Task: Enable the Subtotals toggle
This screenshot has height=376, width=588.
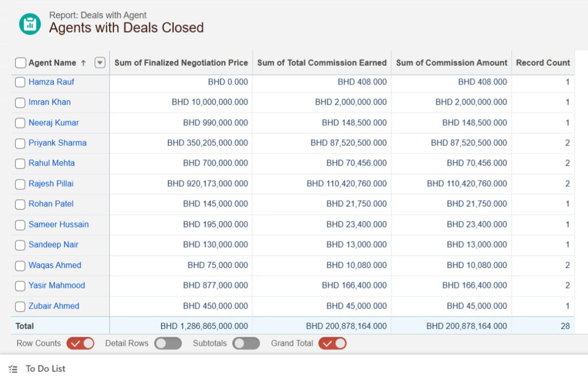Action: [245, 343]
